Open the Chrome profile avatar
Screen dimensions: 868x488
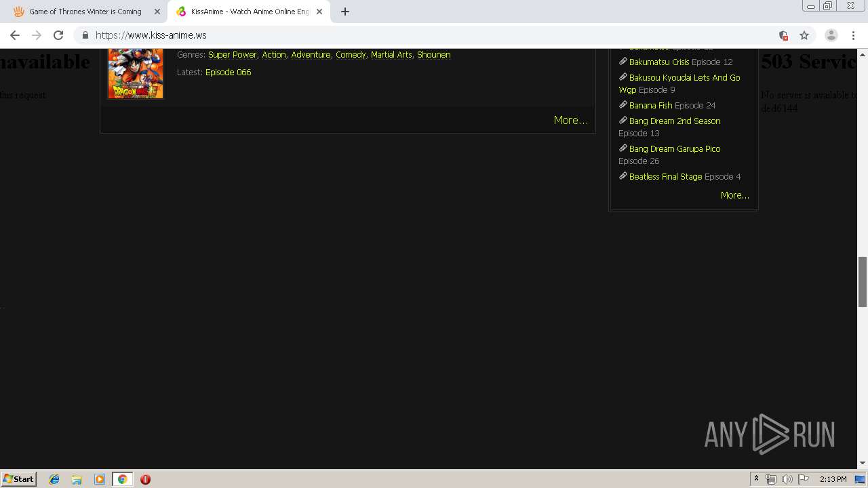[x=831, y=35]
